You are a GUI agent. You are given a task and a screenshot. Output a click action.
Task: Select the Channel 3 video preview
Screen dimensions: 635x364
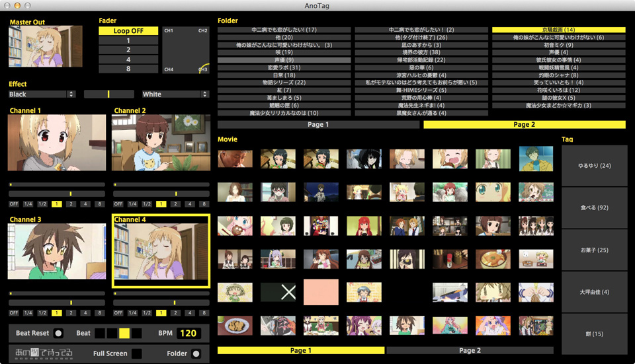coord(56,251)
